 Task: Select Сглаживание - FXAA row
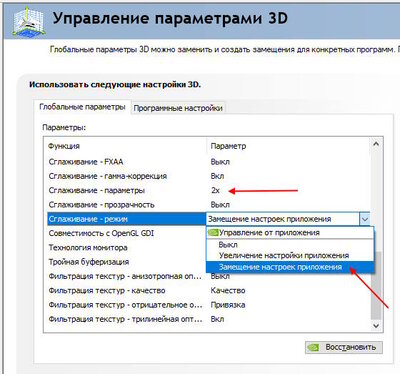coord(209,162)
